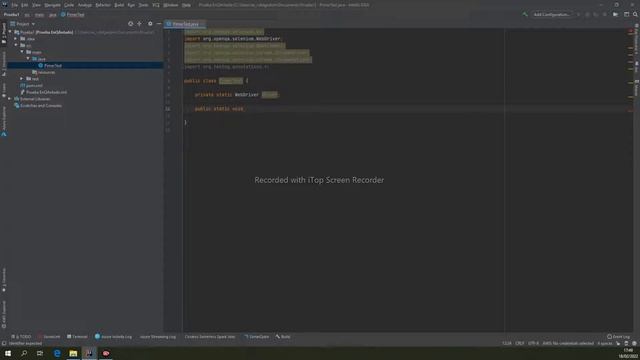Image resolution: width=640 pixels, height=360 pixels.
Task: Click the Windows Start button
Action: click(8, 353)
